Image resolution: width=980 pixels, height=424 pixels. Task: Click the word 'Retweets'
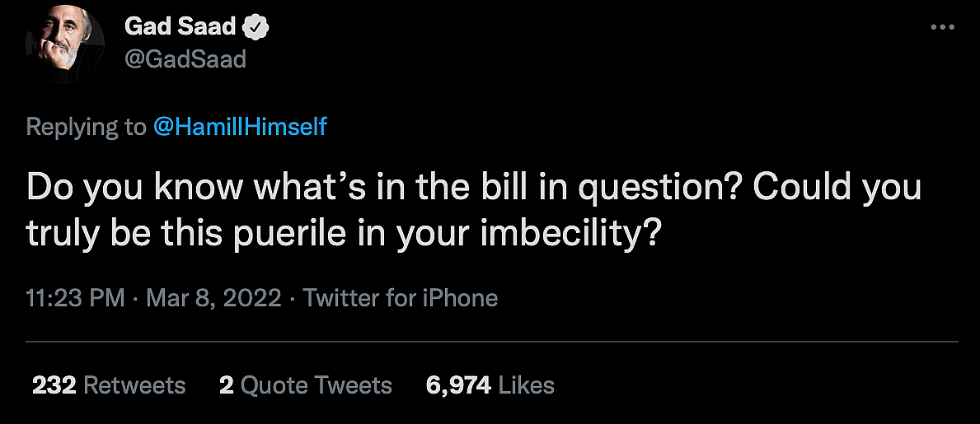pos(134,384)
